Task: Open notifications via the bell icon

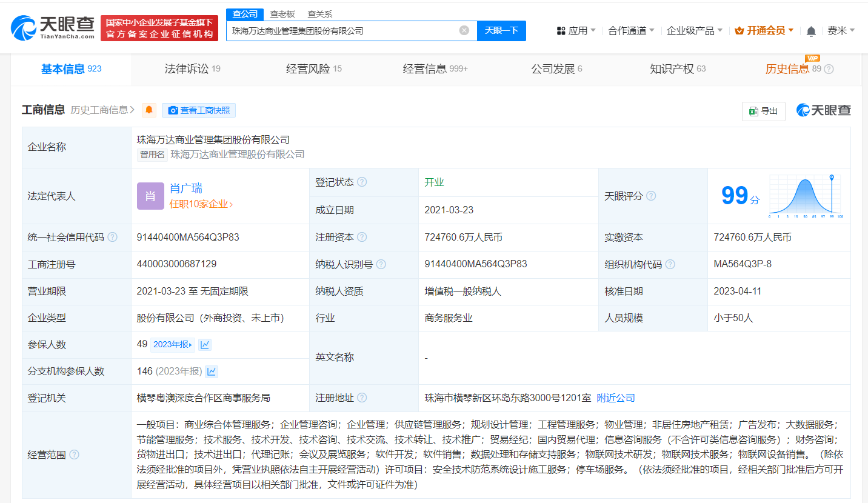Action: click(810, 30)
